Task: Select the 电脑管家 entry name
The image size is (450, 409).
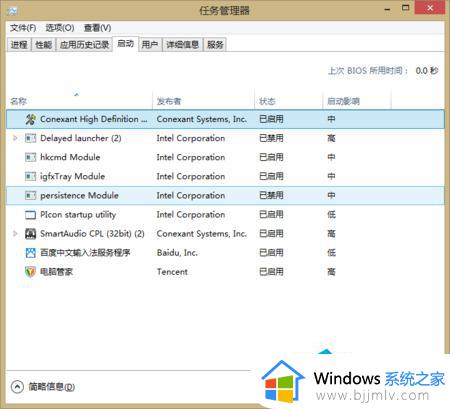Action: click(x=56, y=272)
